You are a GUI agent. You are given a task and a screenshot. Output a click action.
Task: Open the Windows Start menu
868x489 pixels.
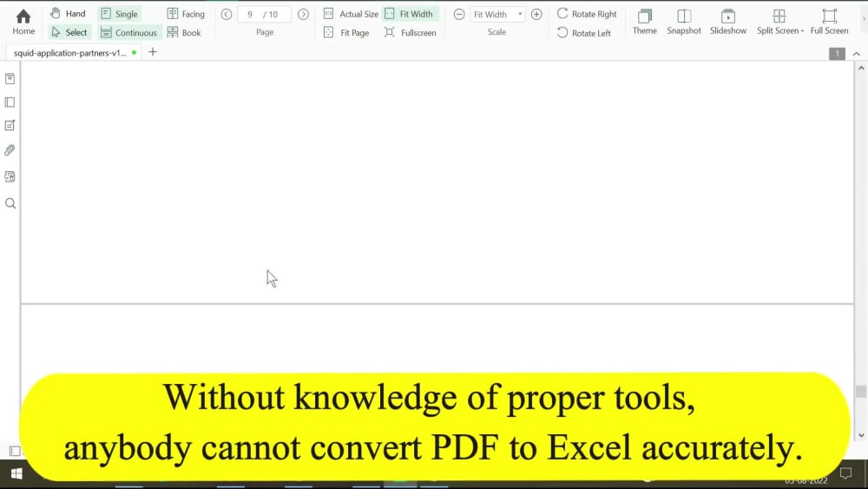16,474
